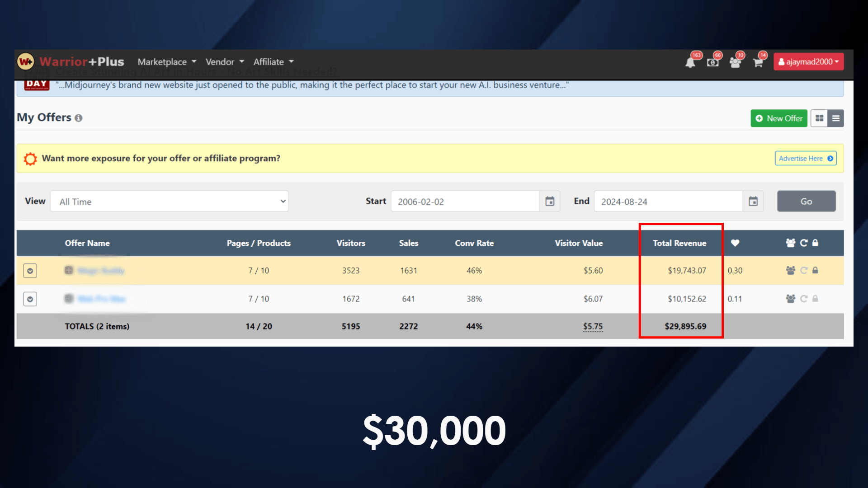Sort by the Conv Rate column header
Viewport: 868px width, 488px height.
[474, 243]
